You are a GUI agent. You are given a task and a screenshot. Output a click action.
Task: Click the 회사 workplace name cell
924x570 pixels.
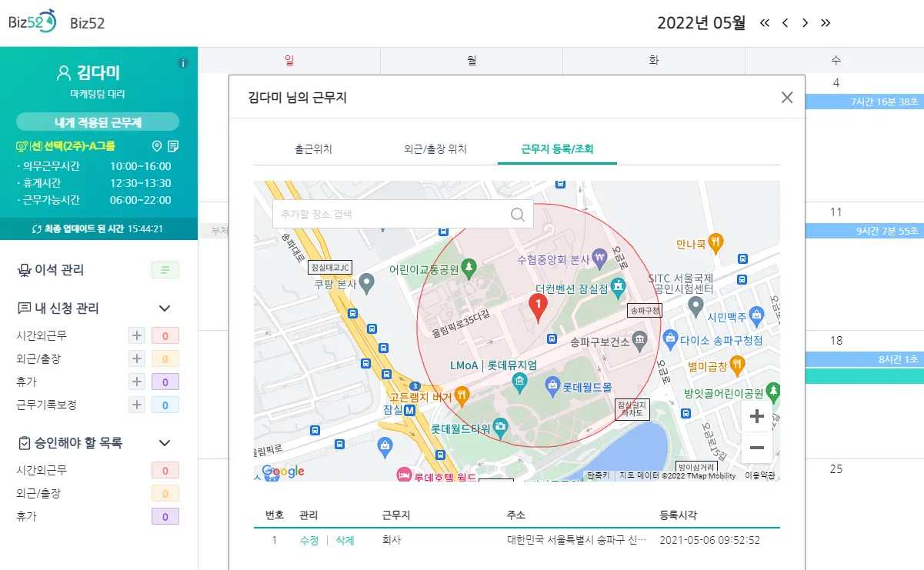click(x=391, y=541)
